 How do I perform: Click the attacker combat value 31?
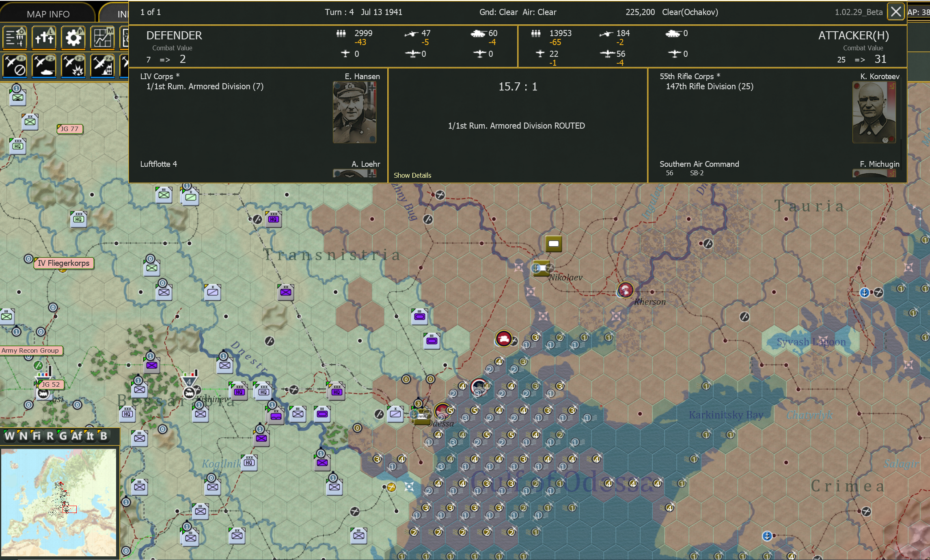coord(880,59)
